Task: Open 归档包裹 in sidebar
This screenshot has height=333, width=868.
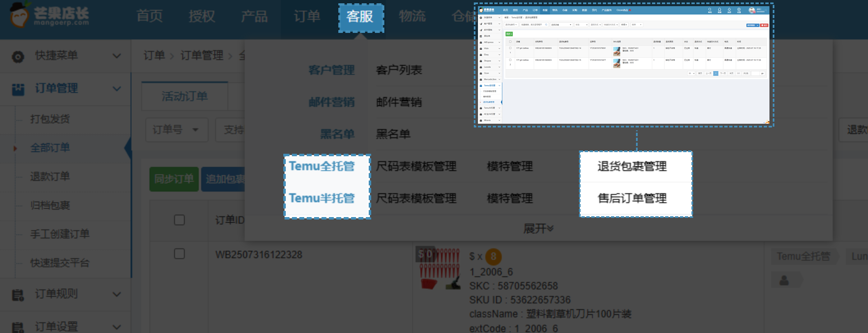Action: pos(50,205)
